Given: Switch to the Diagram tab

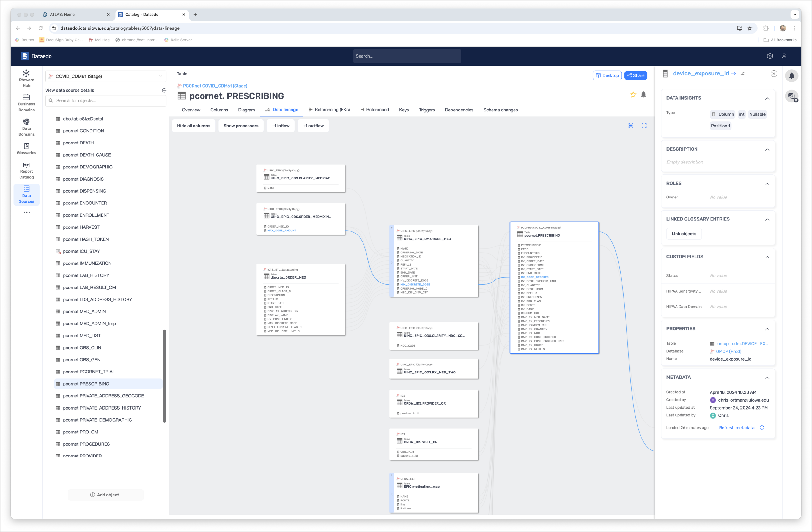Looking at the screenshot, I should [246, 110].
